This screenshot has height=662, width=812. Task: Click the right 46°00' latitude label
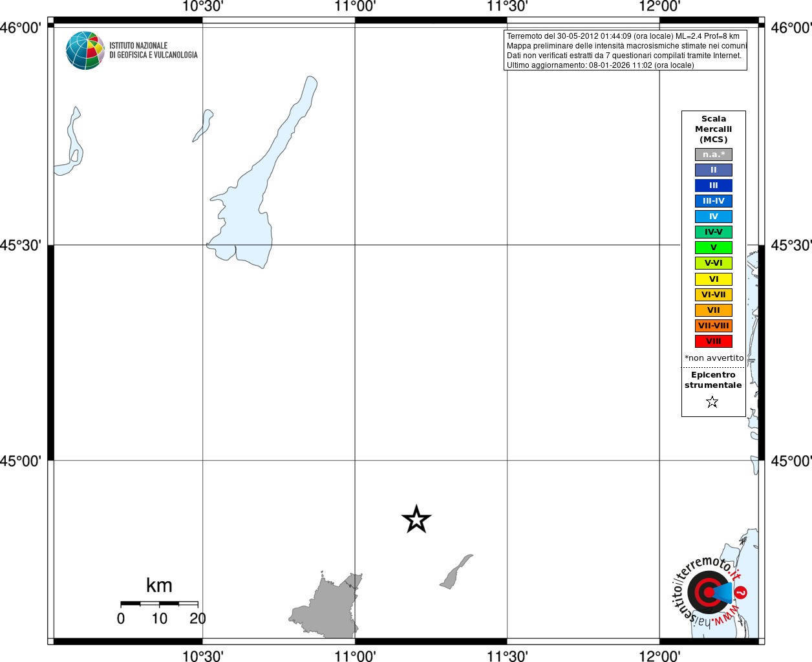[x=791, y=28]
